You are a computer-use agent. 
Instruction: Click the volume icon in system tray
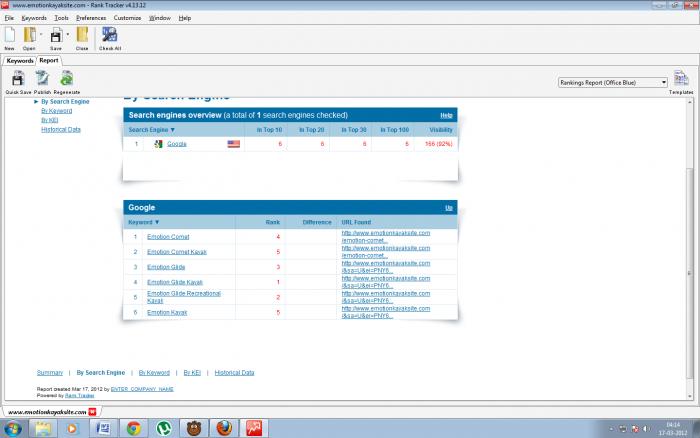[646, 429]
